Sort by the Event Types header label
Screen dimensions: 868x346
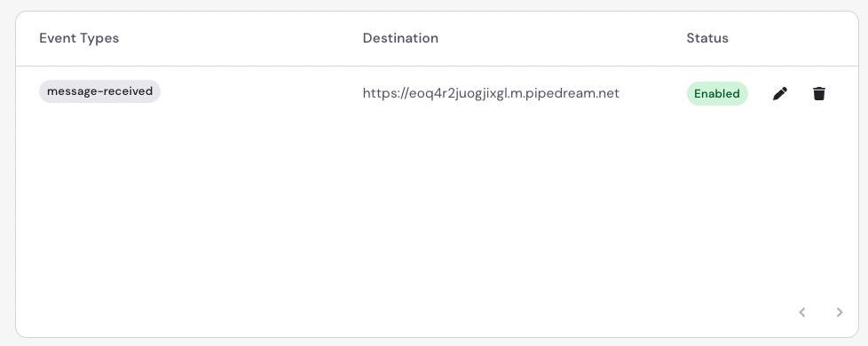click(79, 38)
